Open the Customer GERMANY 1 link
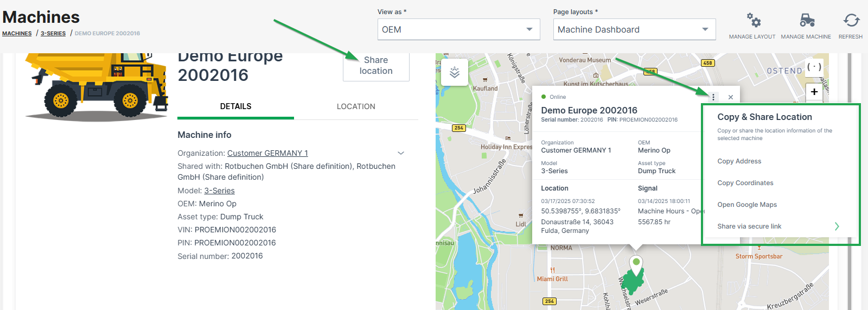The image size is (868, 310). tap(267, 153)
